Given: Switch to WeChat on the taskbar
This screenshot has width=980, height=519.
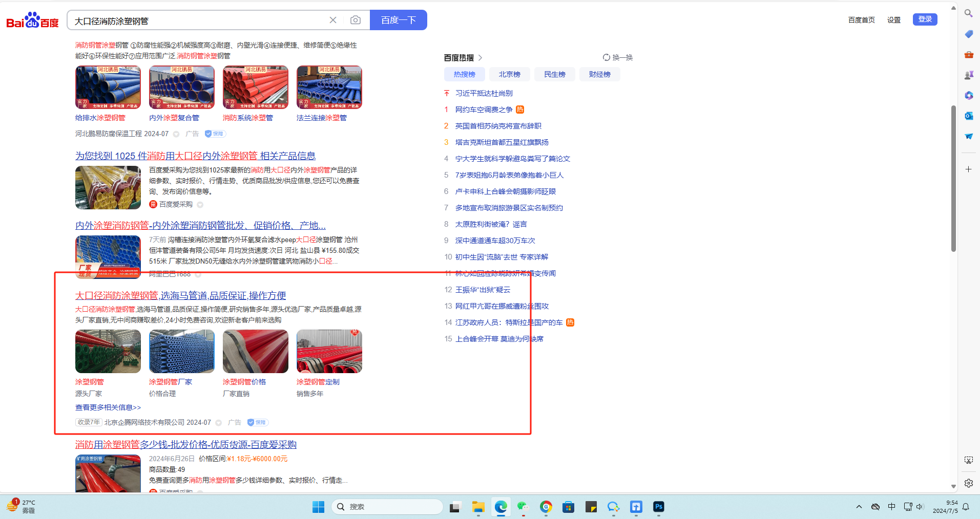Looking at the screenshot, I should coord(523,507).
